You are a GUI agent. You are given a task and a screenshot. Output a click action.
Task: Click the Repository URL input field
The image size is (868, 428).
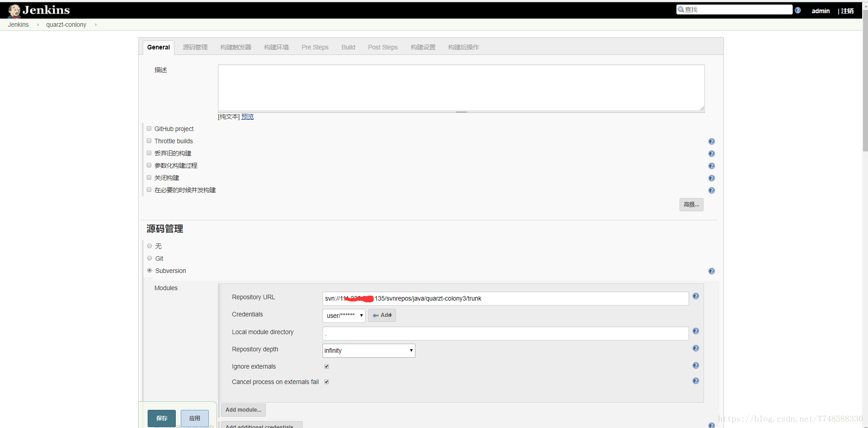pyautogui.click(x=506, y=298)
